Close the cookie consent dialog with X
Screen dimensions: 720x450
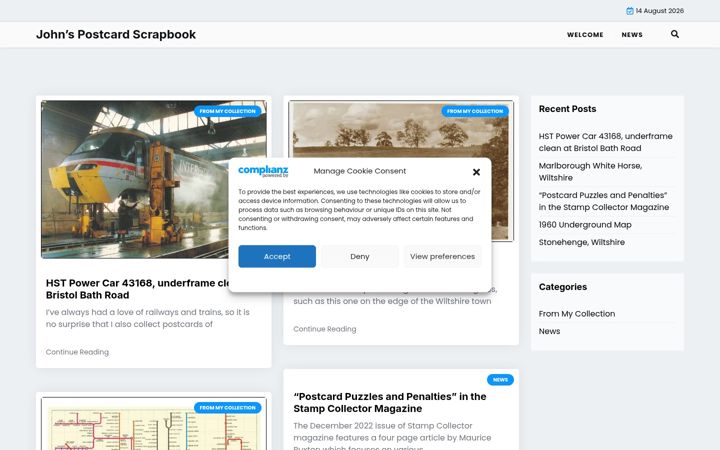click(x=476, y=172)
